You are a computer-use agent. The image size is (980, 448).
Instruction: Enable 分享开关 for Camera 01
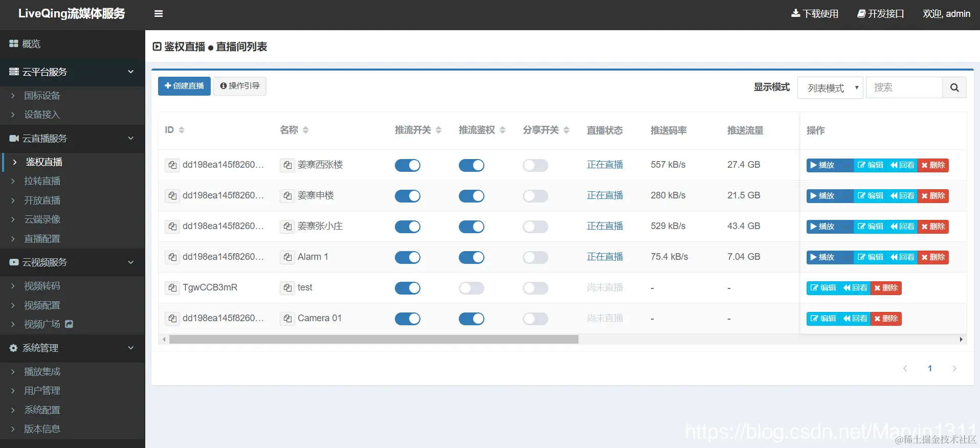pyautogui.click(x=536, y=319)
